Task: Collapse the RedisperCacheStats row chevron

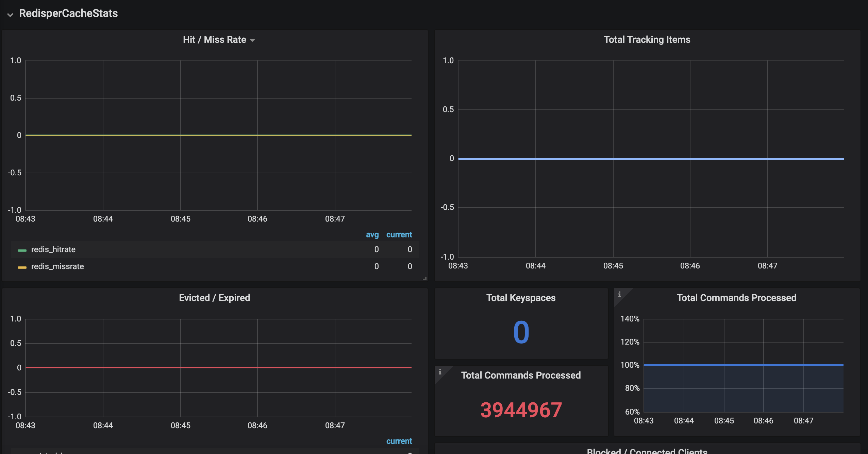Action: coord(10,15)
